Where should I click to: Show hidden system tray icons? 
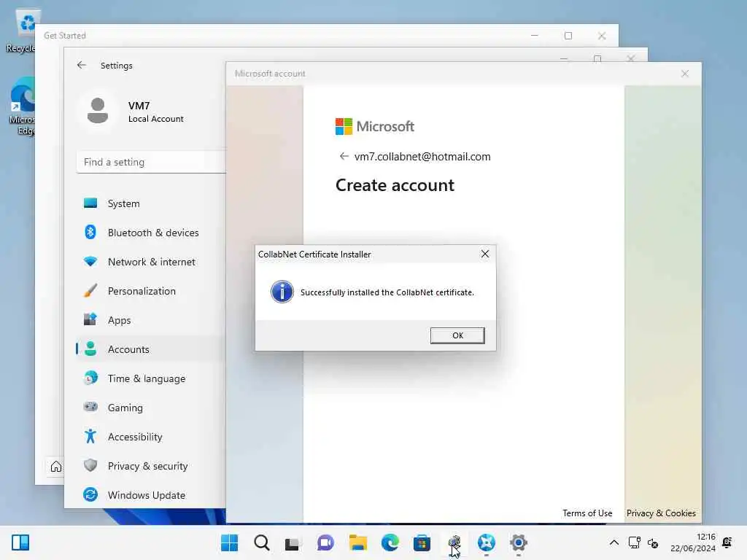tap(614, 542)
